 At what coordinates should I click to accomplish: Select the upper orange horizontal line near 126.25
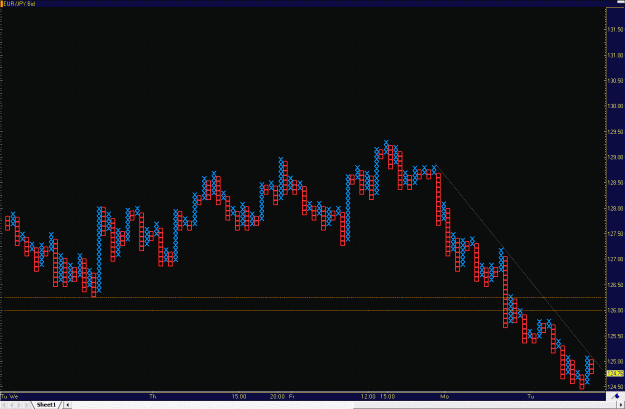click(303, 297)
